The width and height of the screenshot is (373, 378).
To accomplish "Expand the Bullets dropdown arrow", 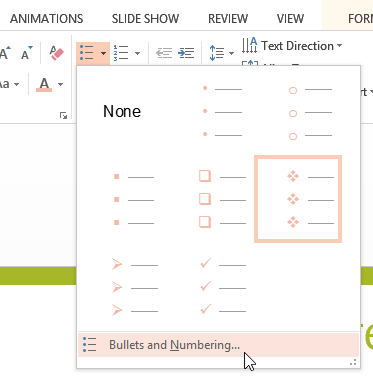I will [103, 53].
